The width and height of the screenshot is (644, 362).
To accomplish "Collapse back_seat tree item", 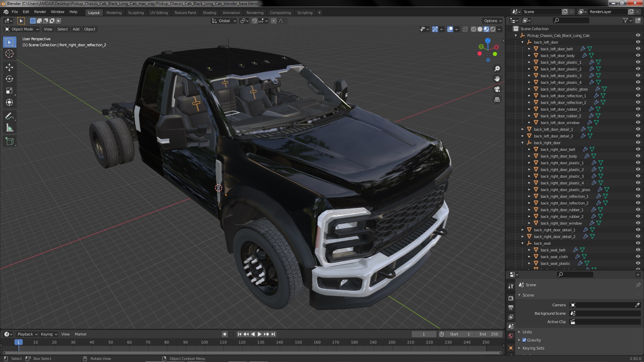I will (x=523, y=243).
